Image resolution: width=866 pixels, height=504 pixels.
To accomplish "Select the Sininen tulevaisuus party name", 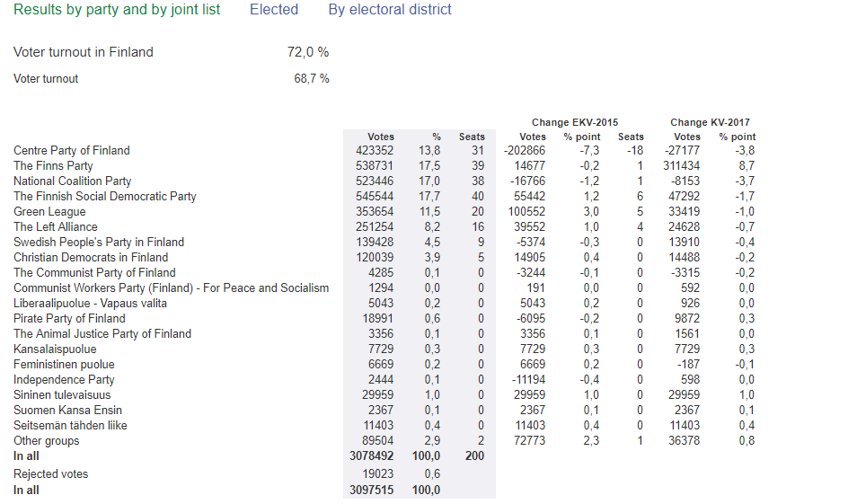I will click(x=62, y=395).
